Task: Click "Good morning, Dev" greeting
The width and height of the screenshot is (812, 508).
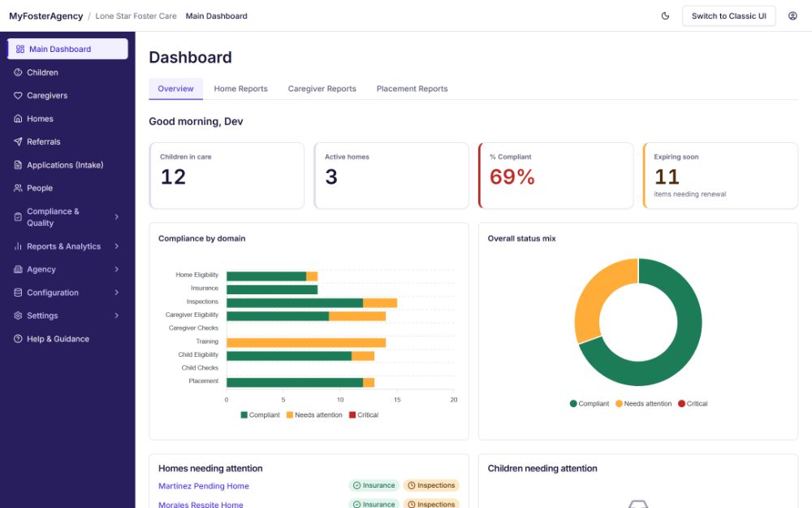Action: click(196, 121)
